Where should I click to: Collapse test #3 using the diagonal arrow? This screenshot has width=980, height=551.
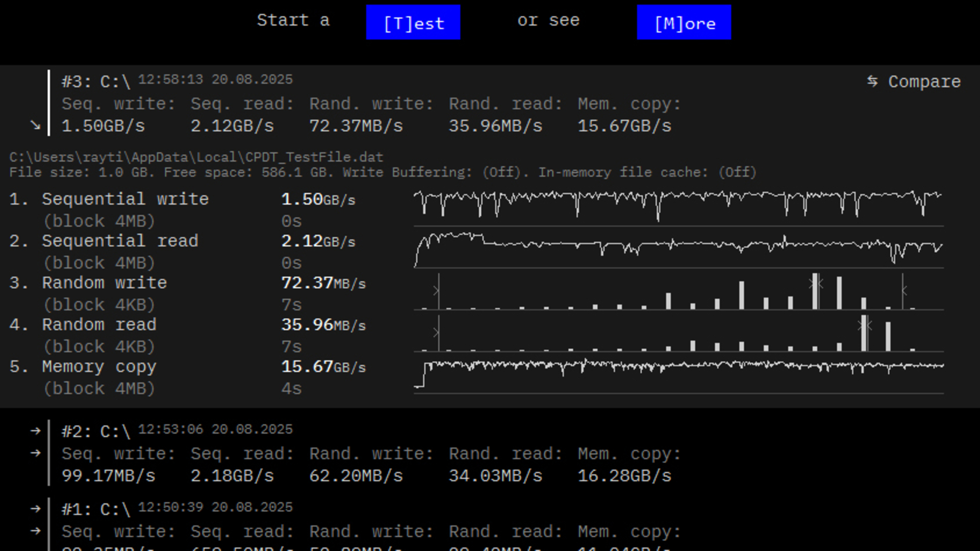[35, 125]
